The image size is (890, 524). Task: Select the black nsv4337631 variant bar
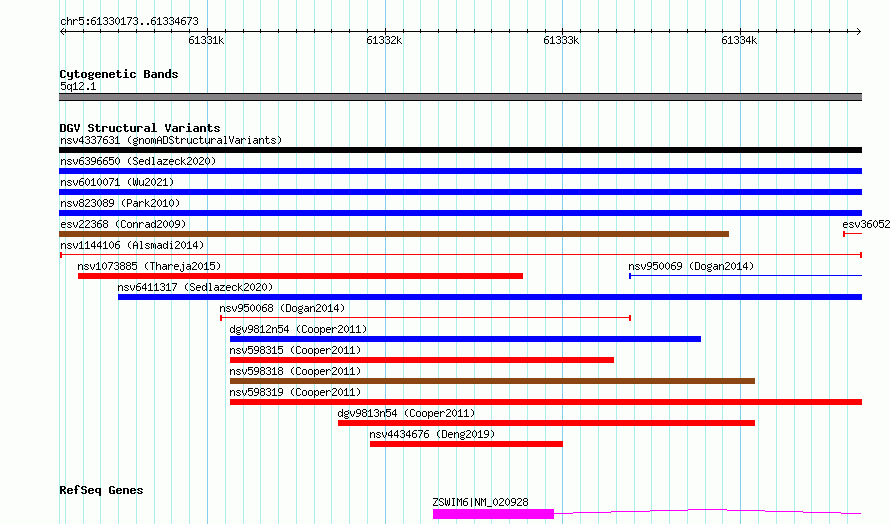click(460, 150)
